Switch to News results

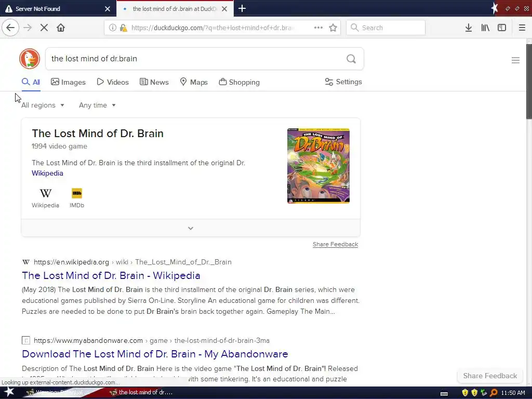[154, 82]
